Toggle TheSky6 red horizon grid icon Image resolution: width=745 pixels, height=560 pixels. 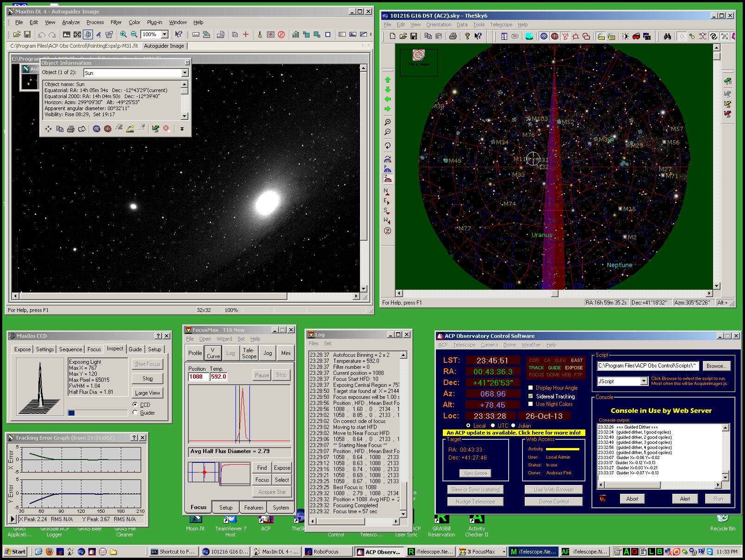coord(554,36)
